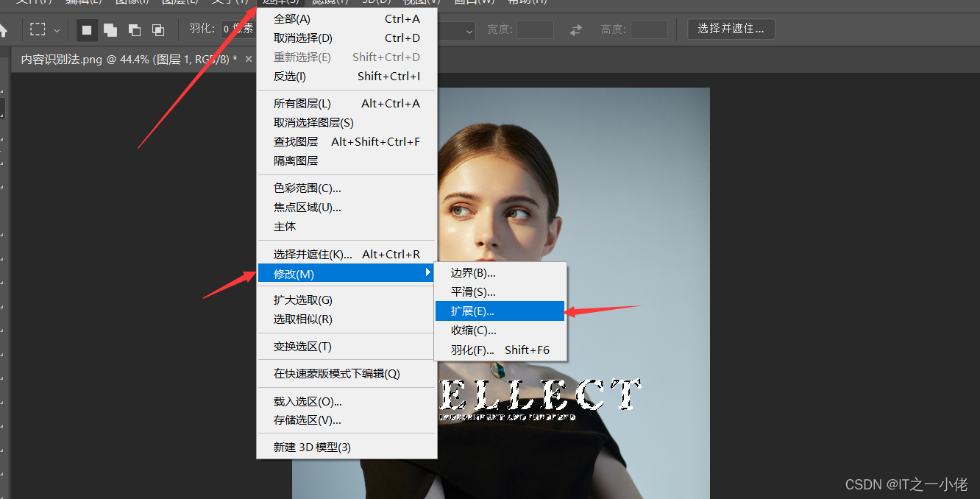Choose 所有图层(L) from the menu
Image resolution: width=980 pixels, height=499 pixels.
click(x=347, y=104)
